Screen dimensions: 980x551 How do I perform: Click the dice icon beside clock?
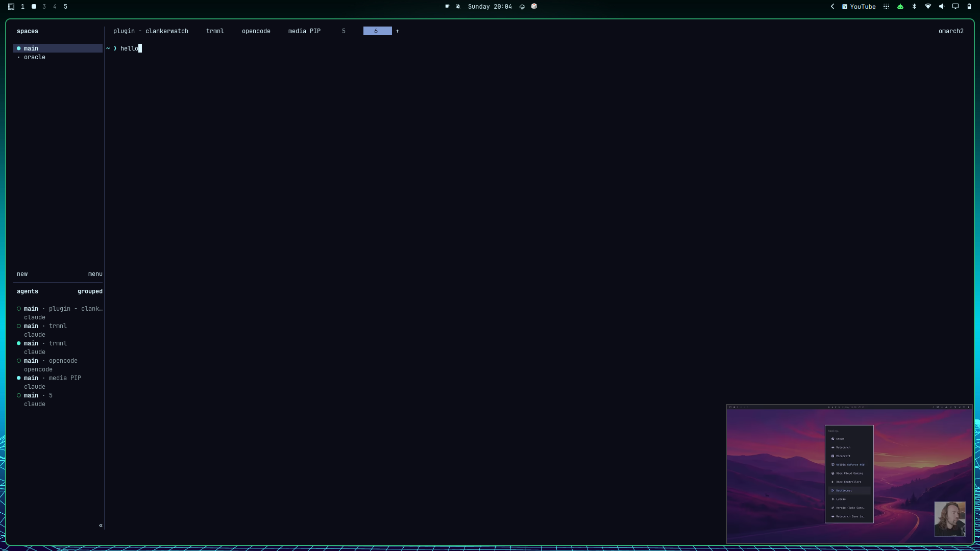[x=534, y=7]
